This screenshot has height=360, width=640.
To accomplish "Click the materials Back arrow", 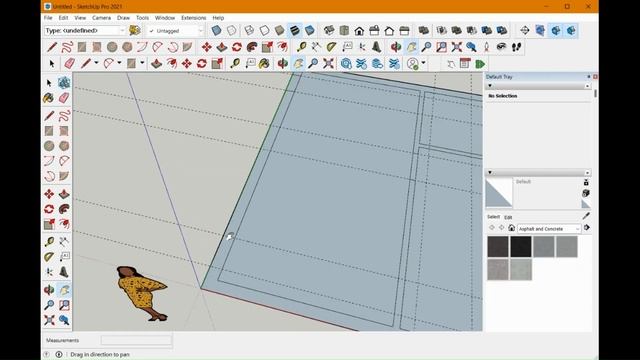I will tap(491, 228).
